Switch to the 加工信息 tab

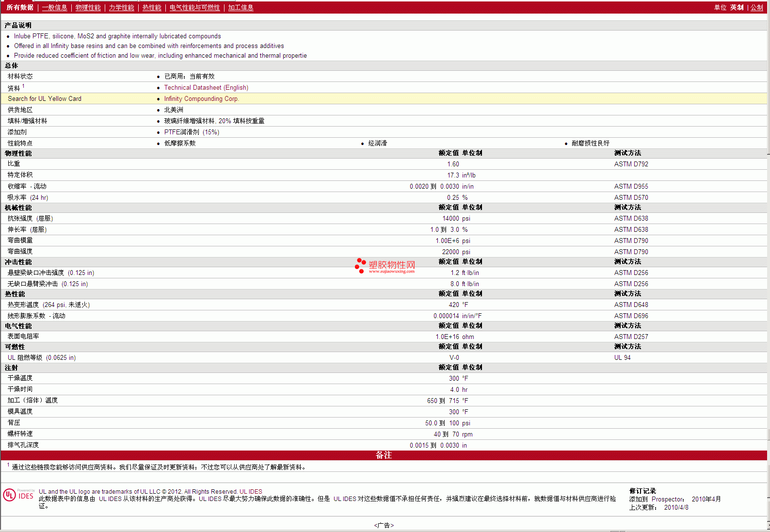[241, 8]
